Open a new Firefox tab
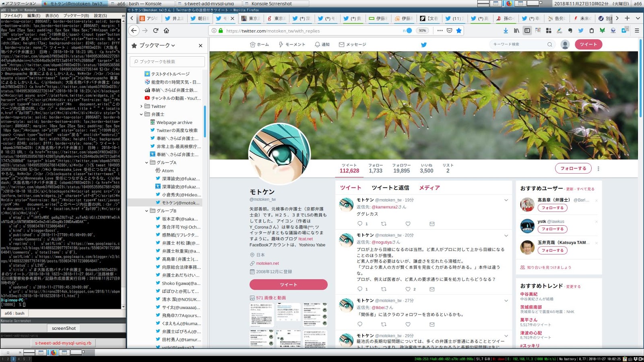 point(627,18)
